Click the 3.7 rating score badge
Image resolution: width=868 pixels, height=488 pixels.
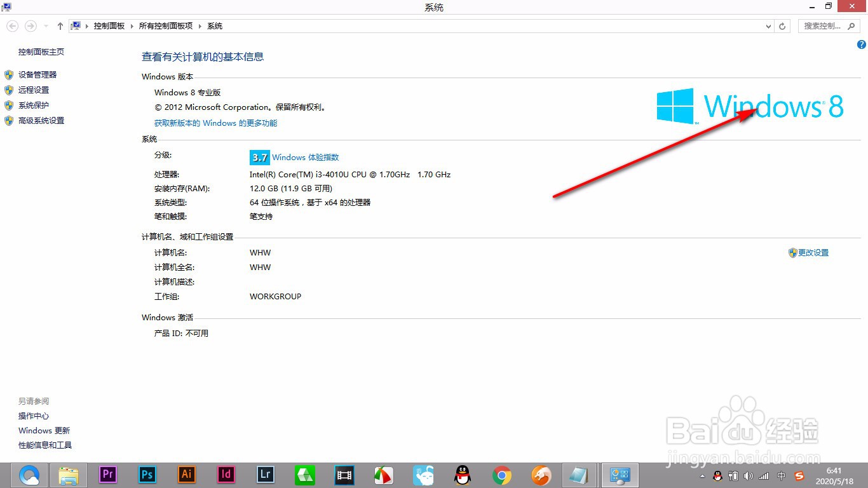click(259, 158)
